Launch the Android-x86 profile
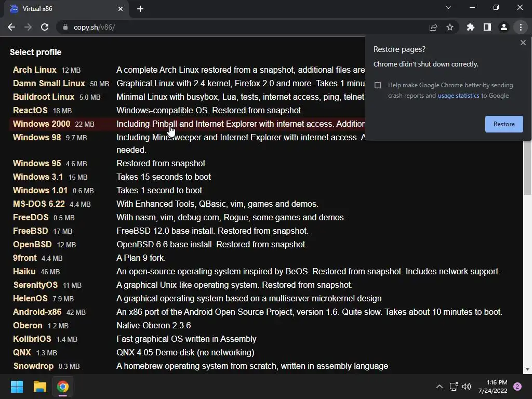This screenshot has width=532, height=399. (37, 312)
